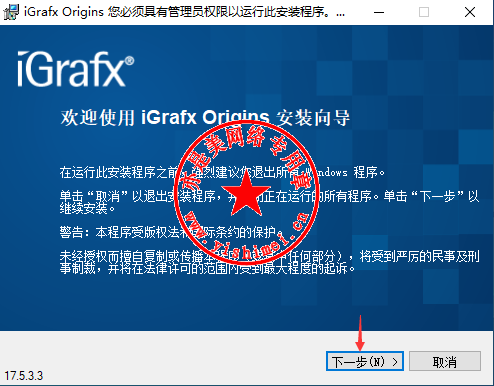Click the paragraph starting 单击“取消”以退出
This screenshot has width=494, height=386.
click(x=270, y=202)
